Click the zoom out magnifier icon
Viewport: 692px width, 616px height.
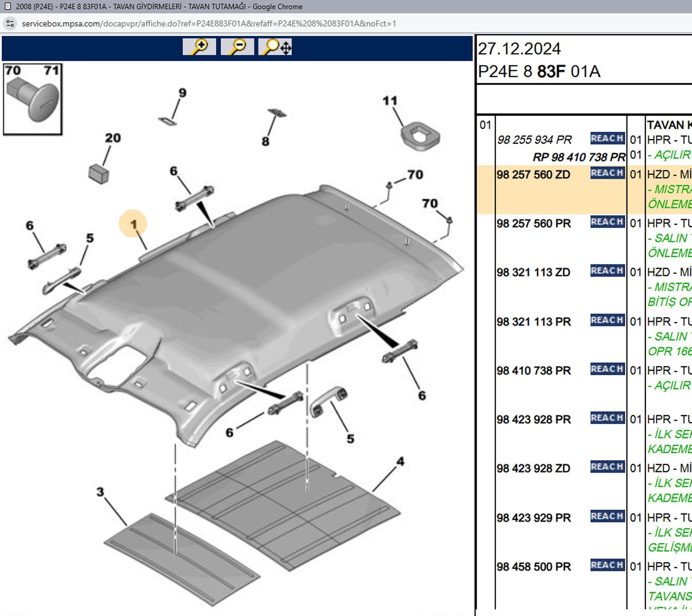[237, 47]
